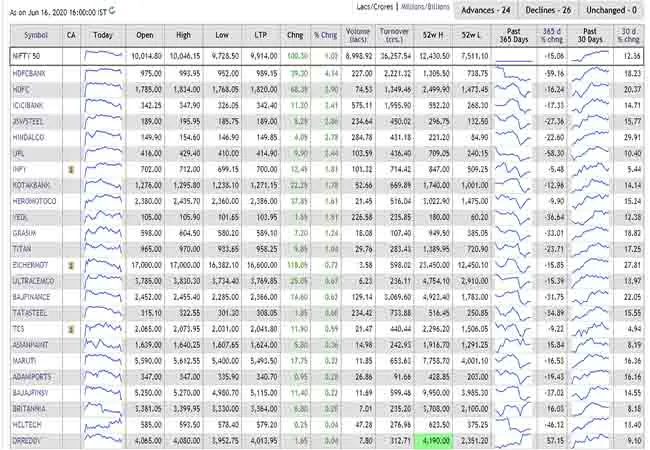Open the ASIANPAINT stock link
Viewport: 650px width, 450px height.
[30, 345]
